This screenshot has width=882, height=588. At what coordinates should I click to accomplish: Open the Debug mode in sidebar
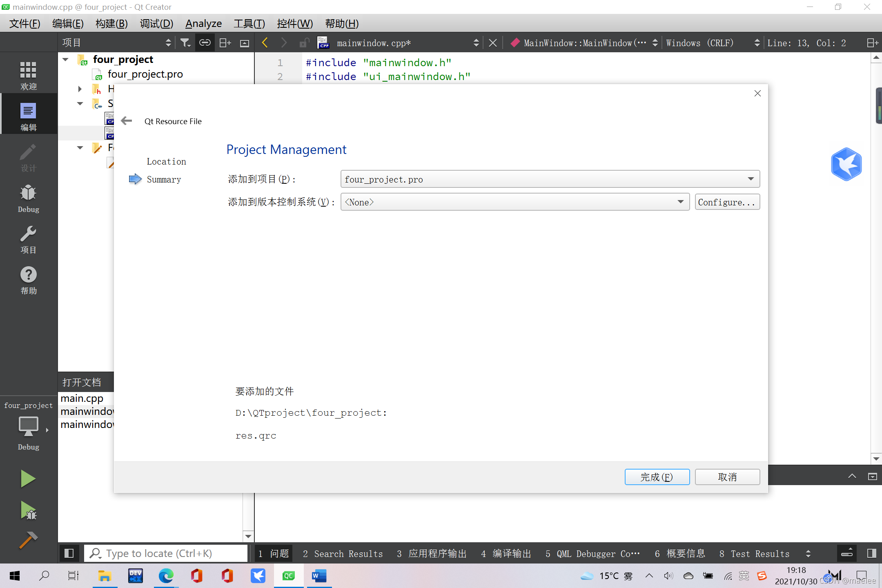coord(29,198)
